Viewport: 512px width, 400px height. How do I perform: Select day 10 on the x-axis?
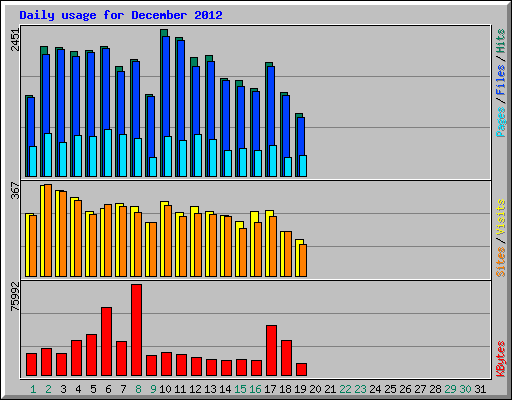(165, 389)
